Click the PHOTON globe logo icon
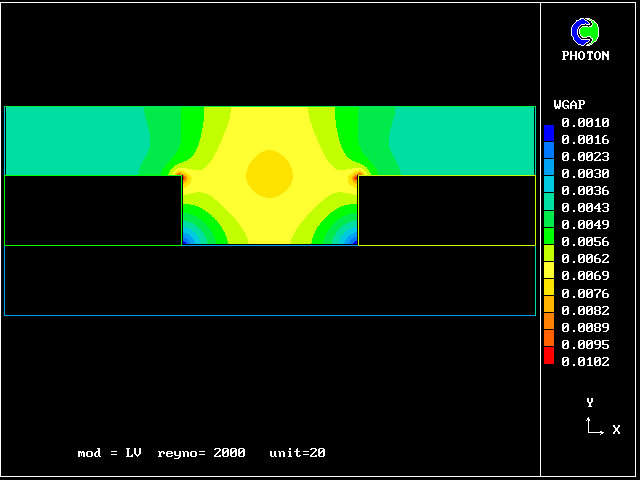640x480 pixels. [x=585, y=32]
